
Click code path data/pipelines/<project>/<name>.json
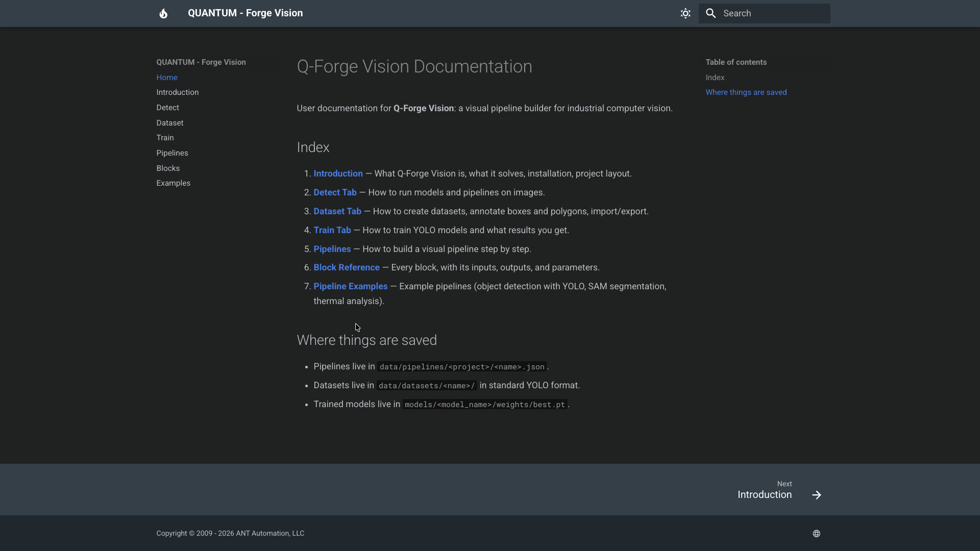462,367
